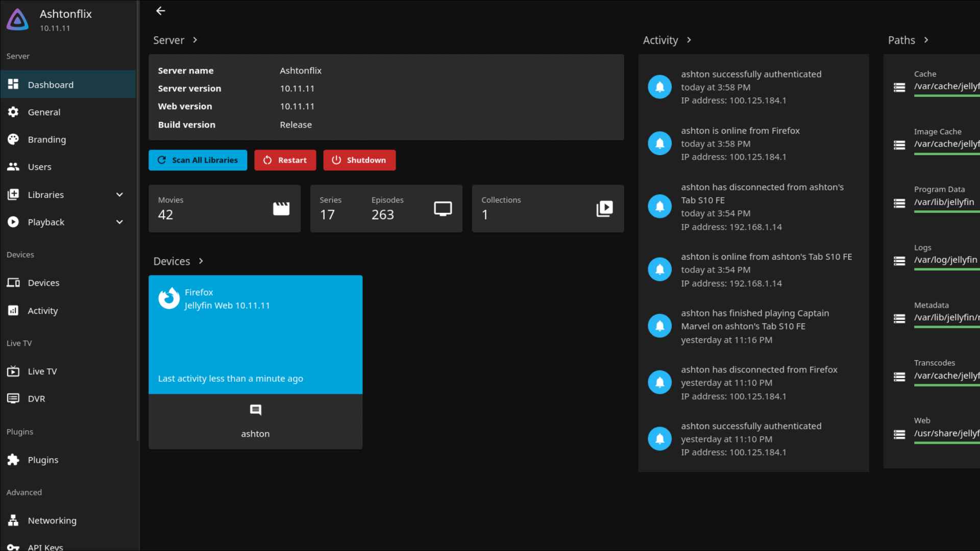
Task: Click the Collections video library icon
Action: 604,209
